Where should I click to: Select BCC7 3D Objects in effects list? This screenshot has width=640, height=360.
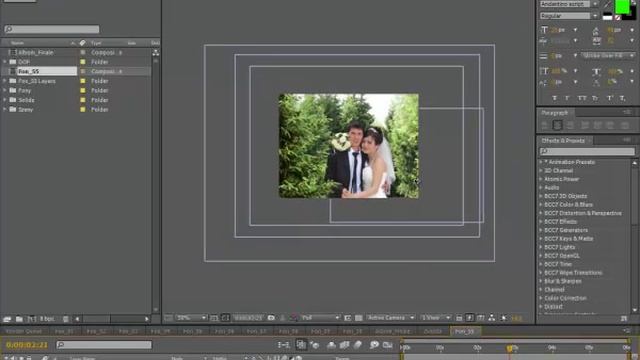pyautogui.click(x=566, y=196)
